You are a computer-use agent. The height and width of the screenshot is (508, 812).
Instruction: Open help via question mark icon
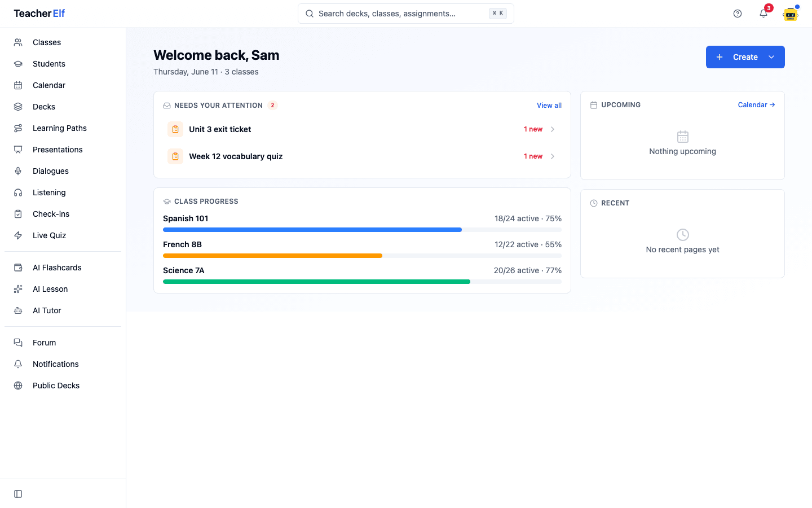click(x=738, y=14)
